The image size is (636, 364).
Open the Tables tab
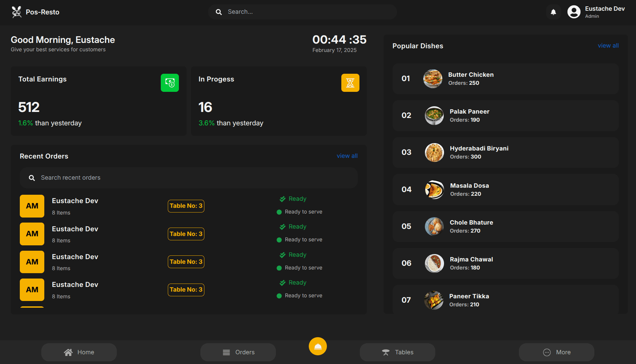(x=397, y=352)
